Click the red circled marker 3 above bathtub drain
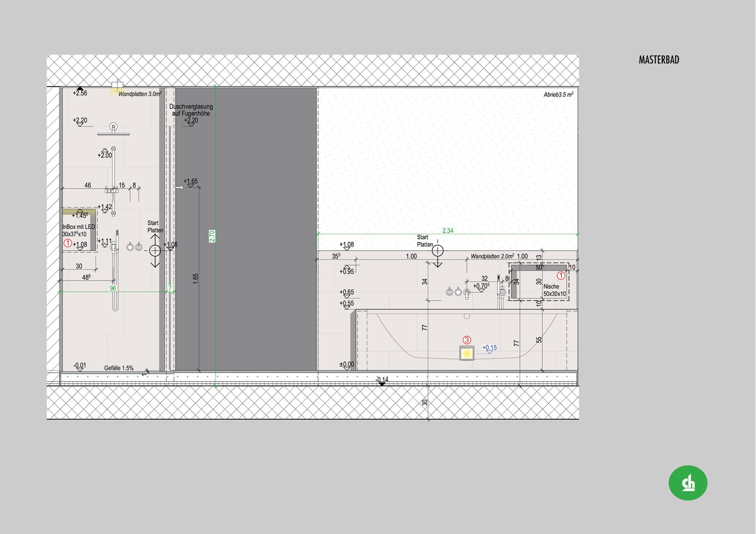Viewport: 756px width, 534px height. click(466, 340)
